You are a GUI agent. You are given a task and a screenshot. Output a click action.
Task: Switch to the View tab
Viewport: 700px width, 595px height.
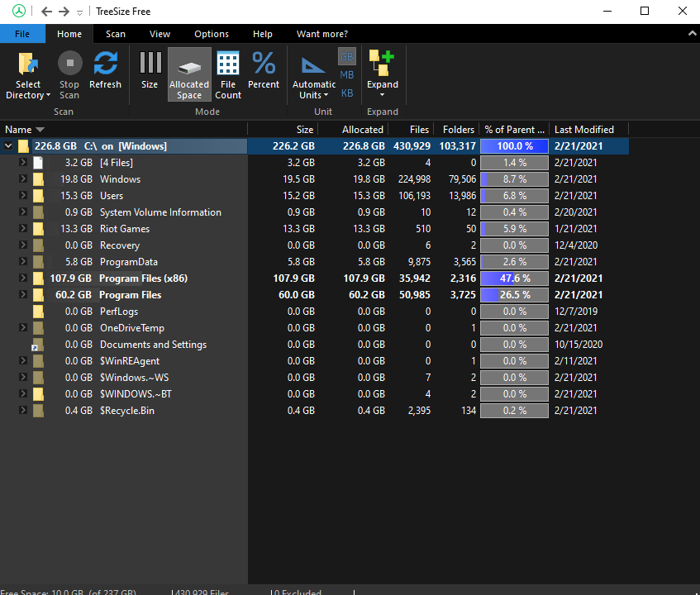coord(160,34)
